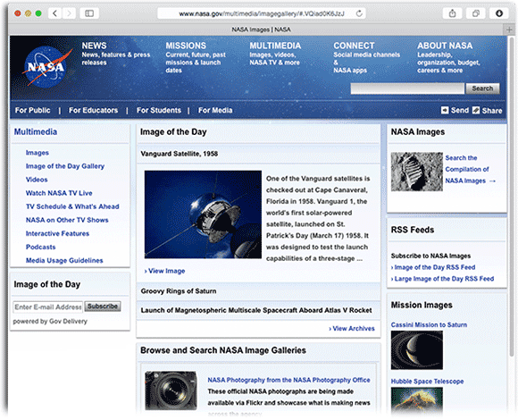Image resolution: width=518 pixels, height=420 pixels.
Task: Open the ABOUT NASA menu
Action: [445, 46]
